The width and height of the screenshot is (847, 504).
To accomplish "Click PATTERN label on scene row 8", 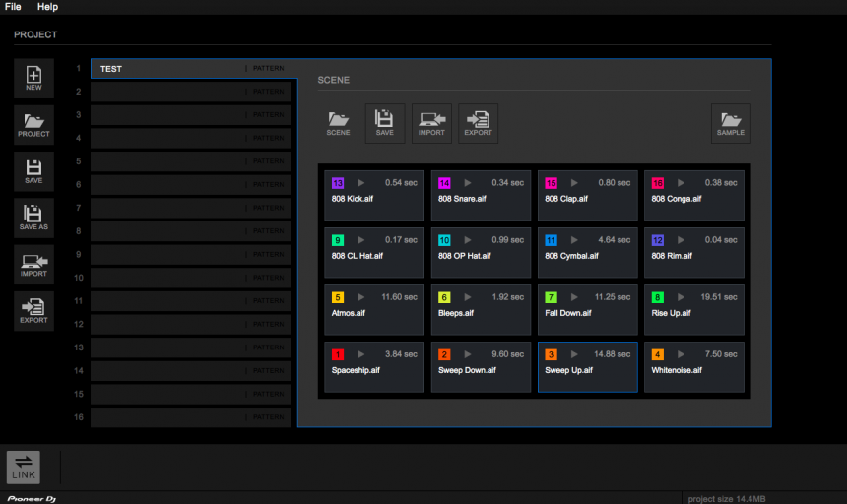I will [x=268, y=231].
